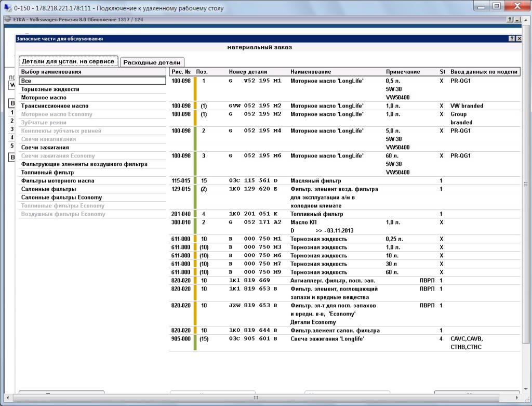The image size is (532, 406).
Task: Click the 'VW branded' model data cell
Action: coord(467,106)
